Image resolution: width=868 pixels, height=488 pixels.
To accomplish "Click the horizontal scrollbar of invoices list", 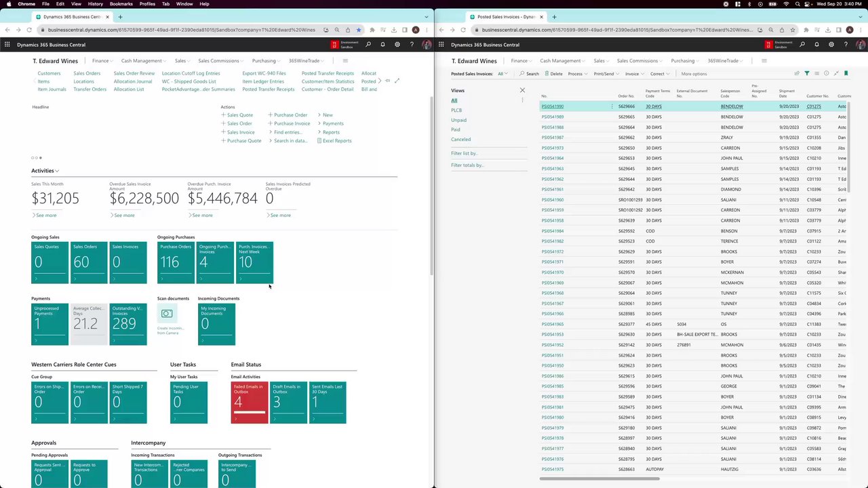I will (x=599, y=479).
